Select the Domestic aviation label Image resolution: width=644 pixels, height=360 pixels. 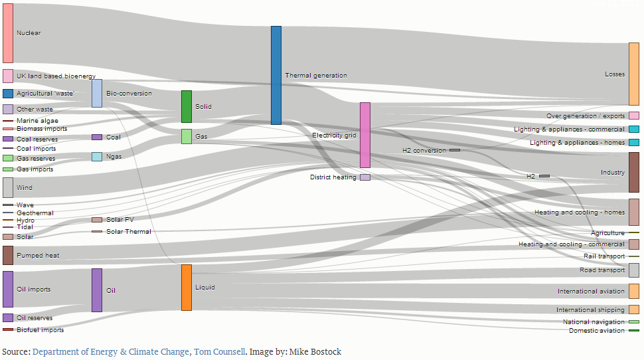point(596,330)
